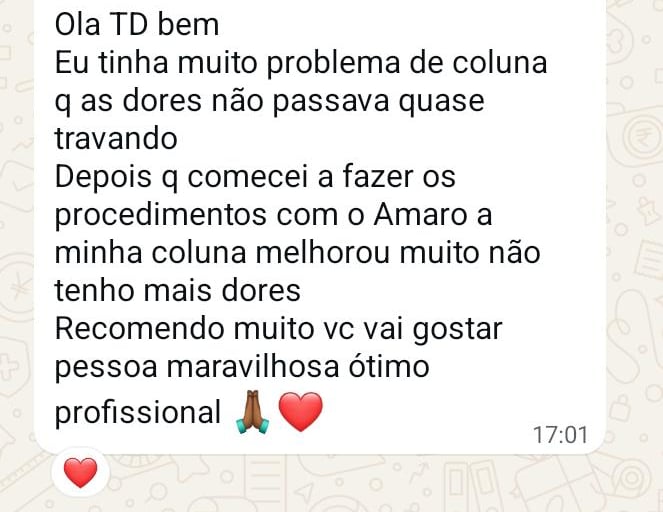Screen dimensions: 663x512
Task: Tap the line 'minha coluna melhorou muito não'
Action: [298, 253]
